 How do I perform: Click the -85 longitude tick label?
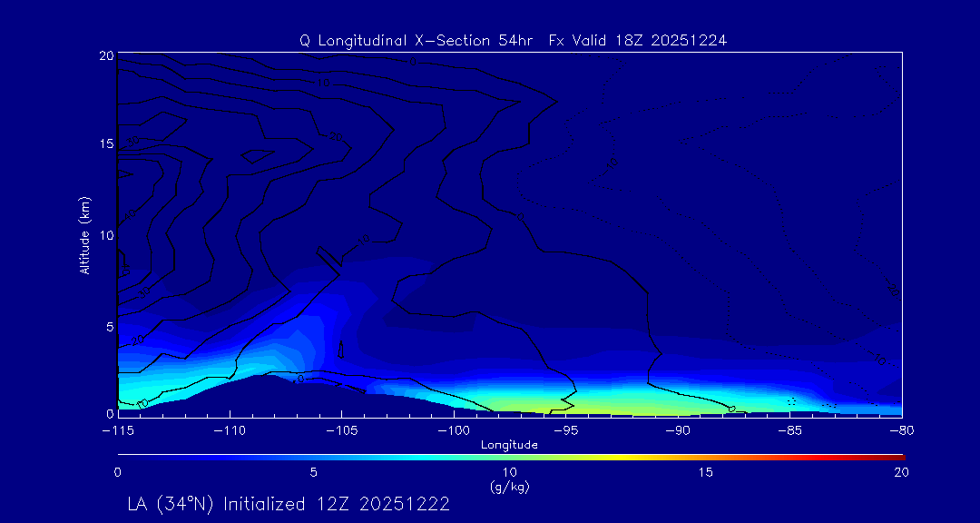pos(790,431)
